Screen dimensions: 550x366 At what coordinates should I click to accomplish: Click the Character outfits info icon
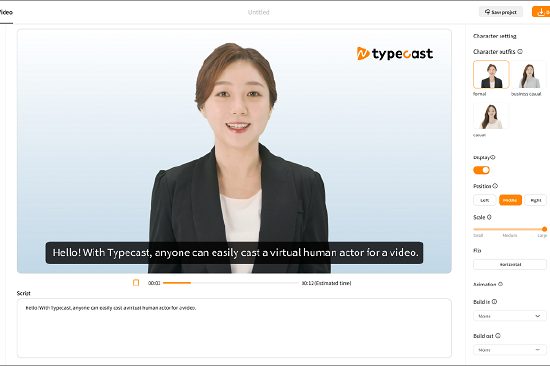coord(520,52)
